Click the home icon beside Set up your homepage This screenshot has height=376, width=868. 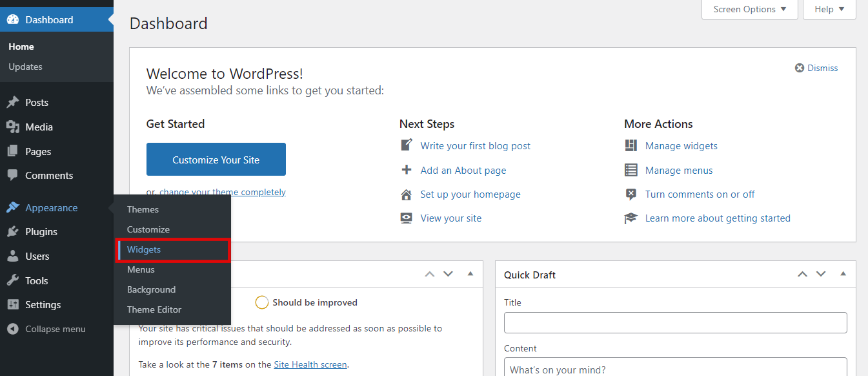(x=406, y=194)
